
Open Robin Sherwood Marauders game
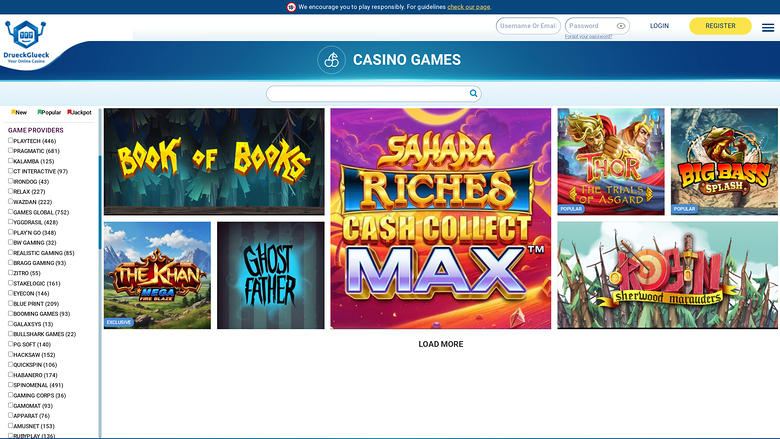(668, 275)
